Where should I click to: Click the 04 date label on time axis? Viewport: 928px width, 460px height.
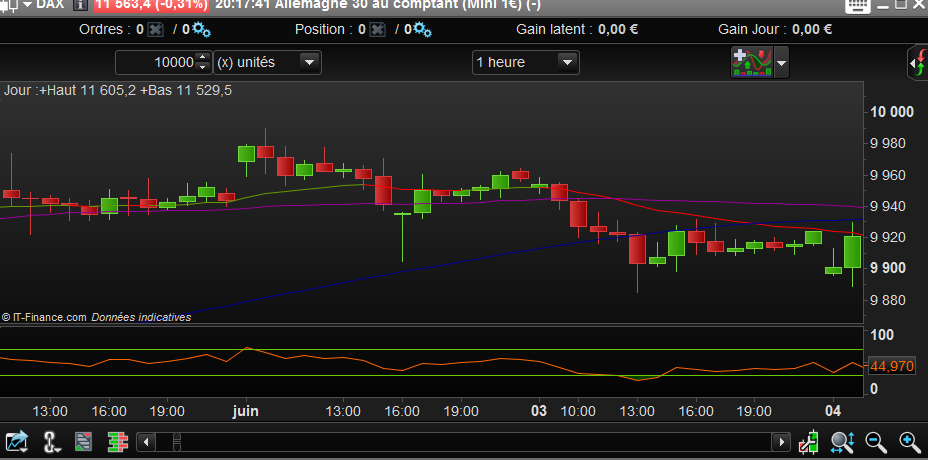[x=833, y=411]
